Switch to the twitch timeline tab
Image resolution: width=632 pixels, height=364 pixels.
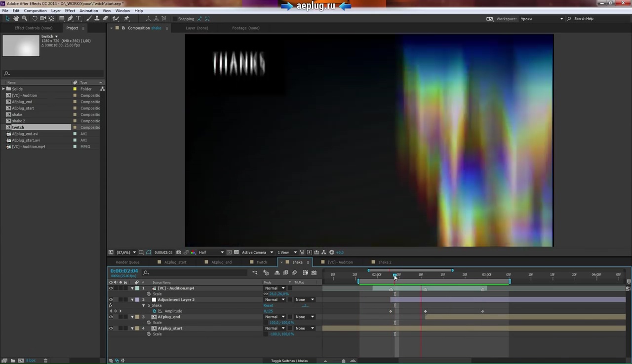[261, 262]
